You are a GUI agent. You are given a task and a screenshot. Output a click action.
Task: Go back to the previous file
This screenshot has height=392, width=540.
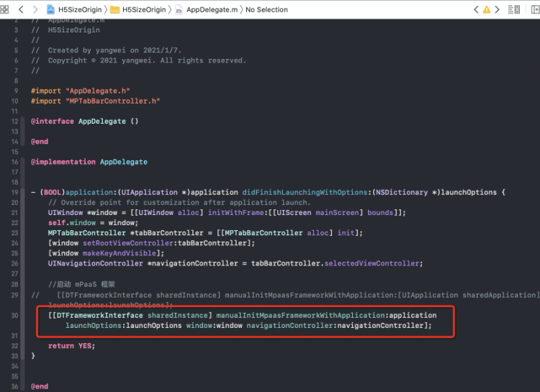coord(21,9)
